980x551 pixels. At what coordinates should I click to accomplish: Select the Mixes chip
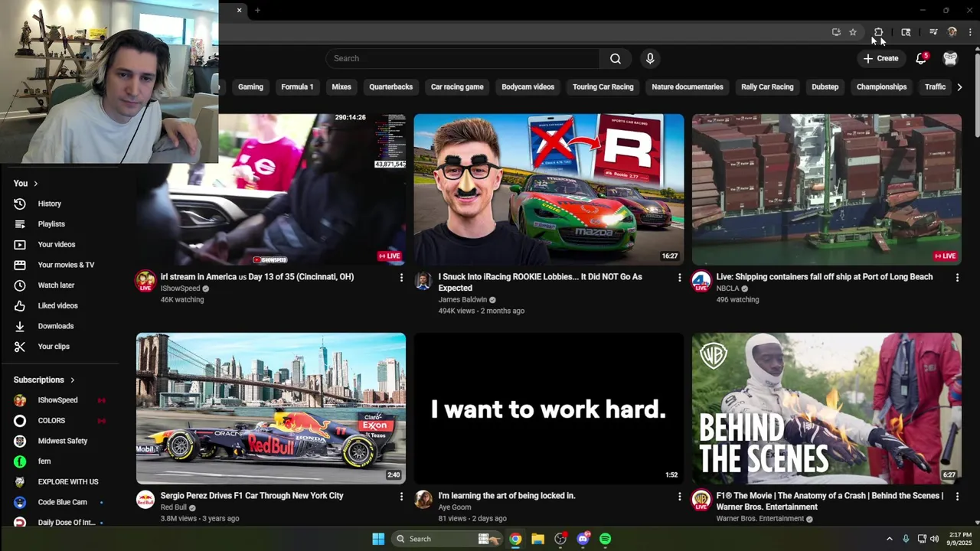click(341, 86)
